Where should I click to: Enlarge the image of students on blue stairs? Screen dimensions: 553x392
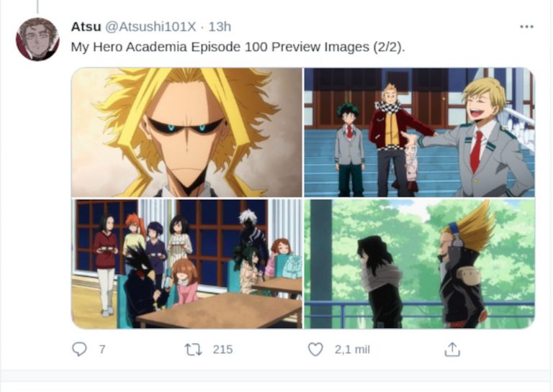click(x=420, y=132)
